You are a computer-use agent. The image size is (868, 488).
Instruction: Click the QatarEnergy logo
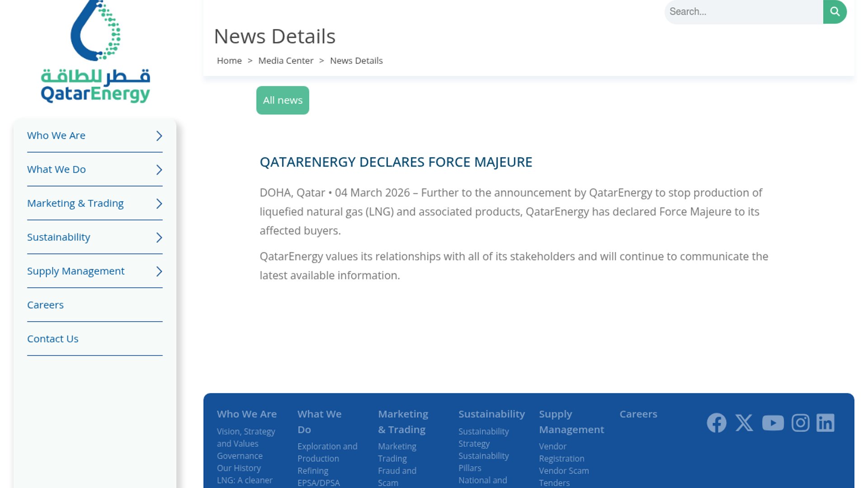tap(95, 52)
